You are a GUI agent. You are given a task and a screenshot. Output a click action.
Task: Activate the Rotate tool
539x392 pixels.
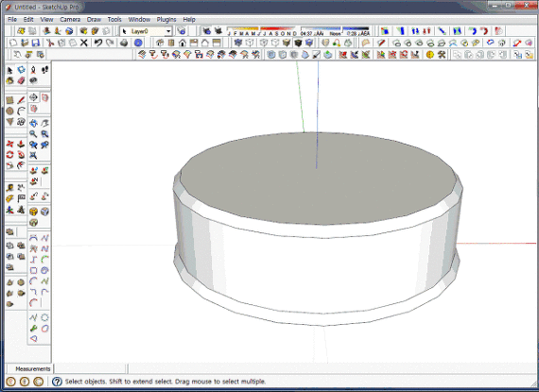(x=9, y=155)
